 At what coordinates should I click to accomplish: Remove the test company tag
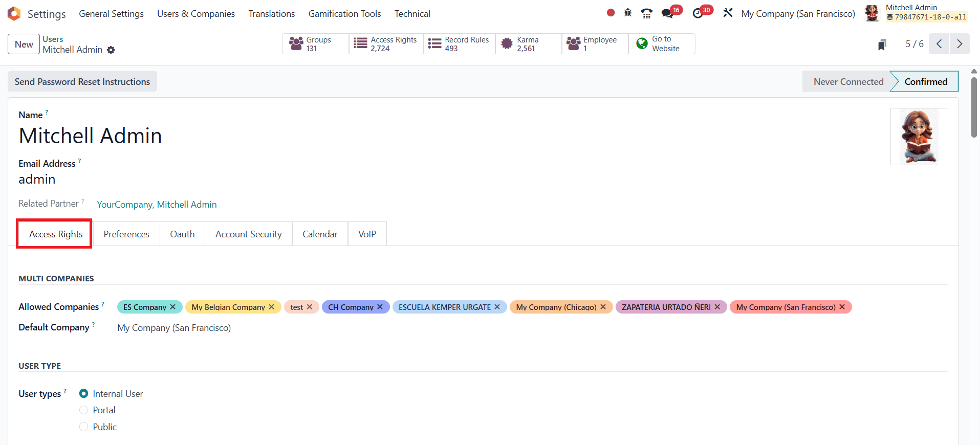310,307
